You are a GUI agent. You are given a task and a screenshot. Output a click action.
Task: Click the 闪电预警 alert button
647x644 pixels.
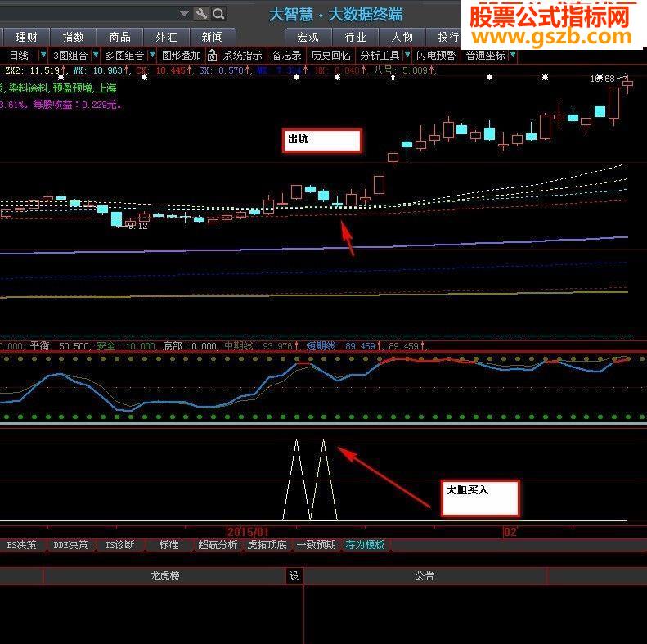point(436,56)
